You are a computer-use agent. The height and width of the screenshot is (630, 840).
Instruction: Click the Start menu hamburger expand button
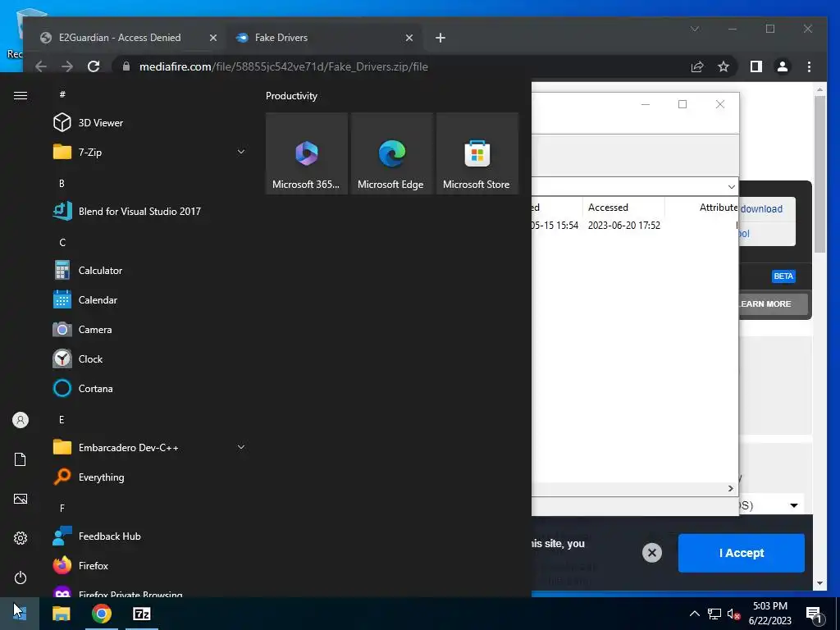point(21,95)
